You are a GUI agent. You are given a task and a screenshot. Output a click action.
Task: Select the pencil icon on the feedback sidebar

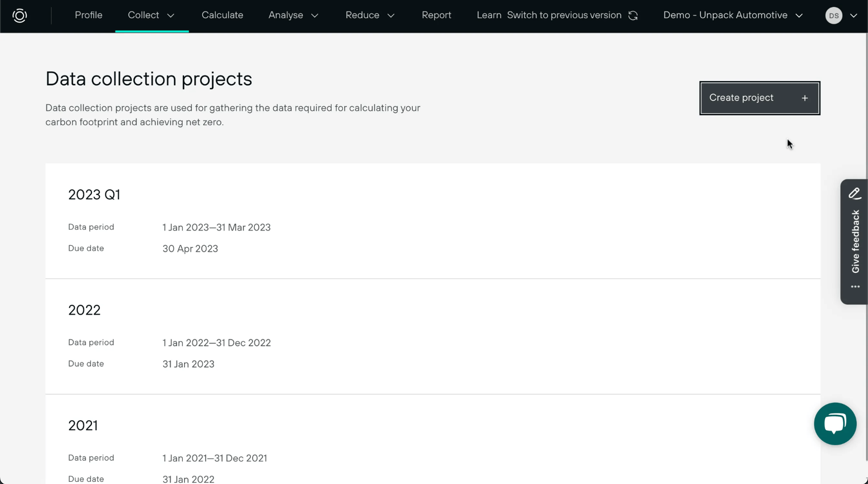tap(855, 193)
